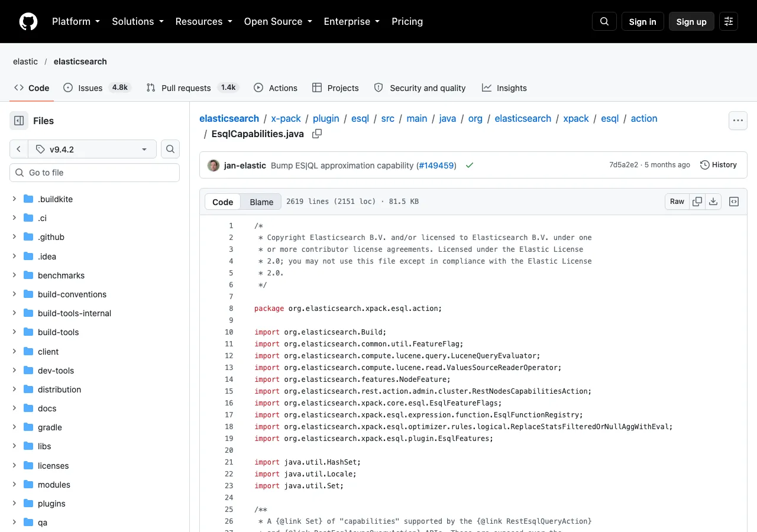Click the Sign up button
This screenshot has height=532, width=757.
pyautogui.click(x=691, y=21)
